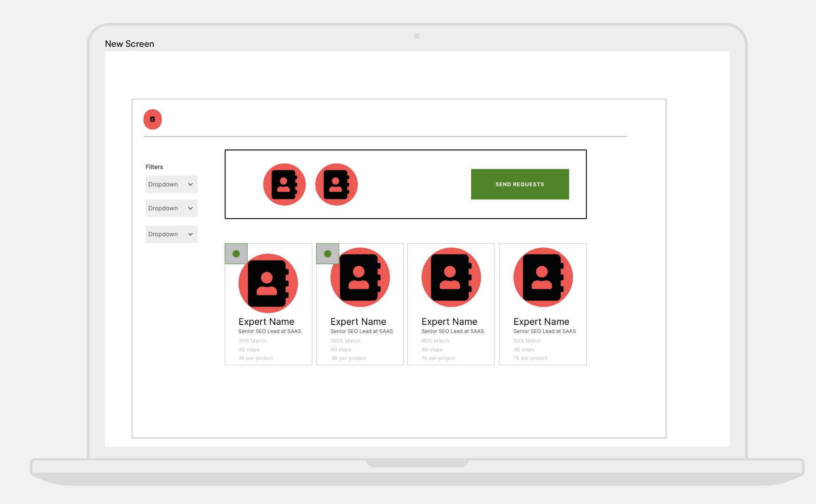Toggle the green badge on the second expert card

[x=327, y=253]
